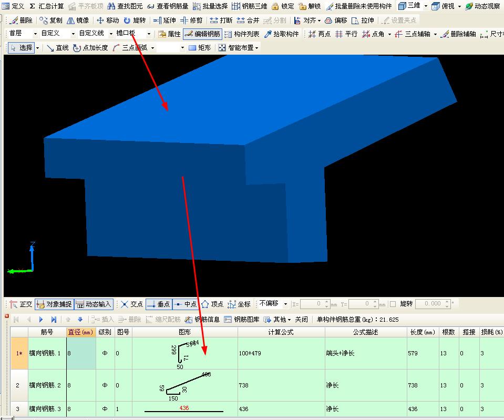Select the 旋转 rotate tool
Image resolution: width=504 pixels, height=420 pixels.
[135, 21]
